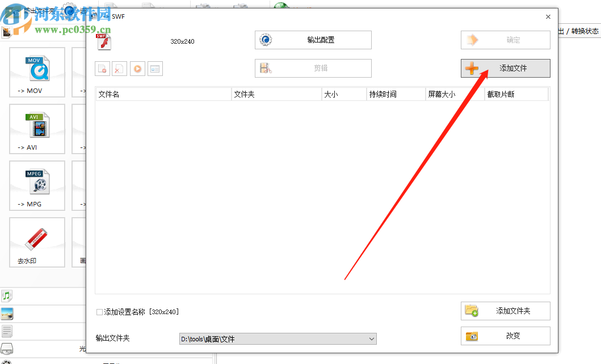
Task: Click the orange play preview icon
Action: tap(137, 69)
